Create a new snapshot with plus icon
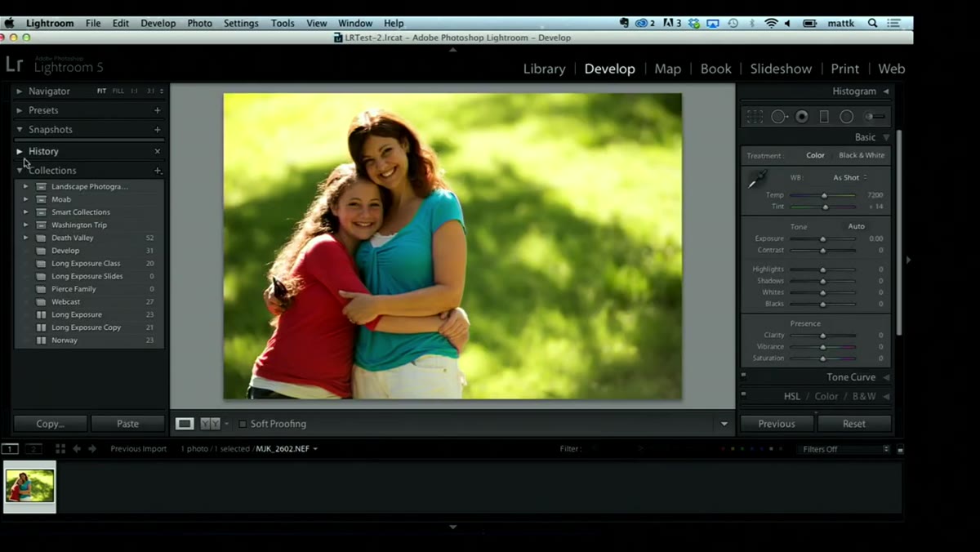The height and width of the screenshot is (552, 980). point(158,130)
